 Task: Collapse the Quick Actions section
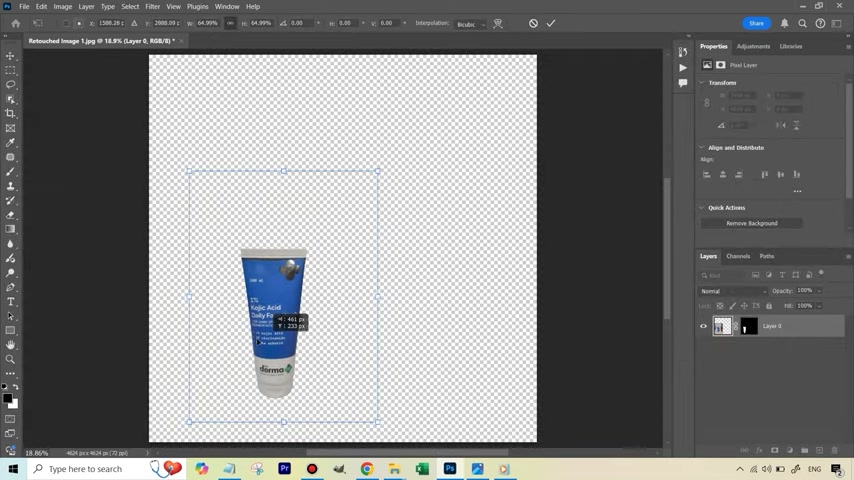(702, 208)
